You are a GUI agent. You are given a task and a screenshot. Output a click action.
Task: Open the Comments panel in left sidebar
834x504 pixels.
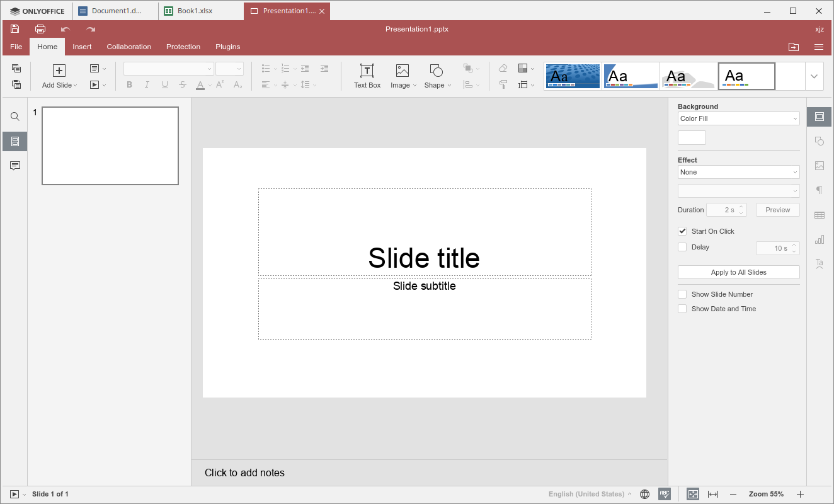click(x=15, y=166)
